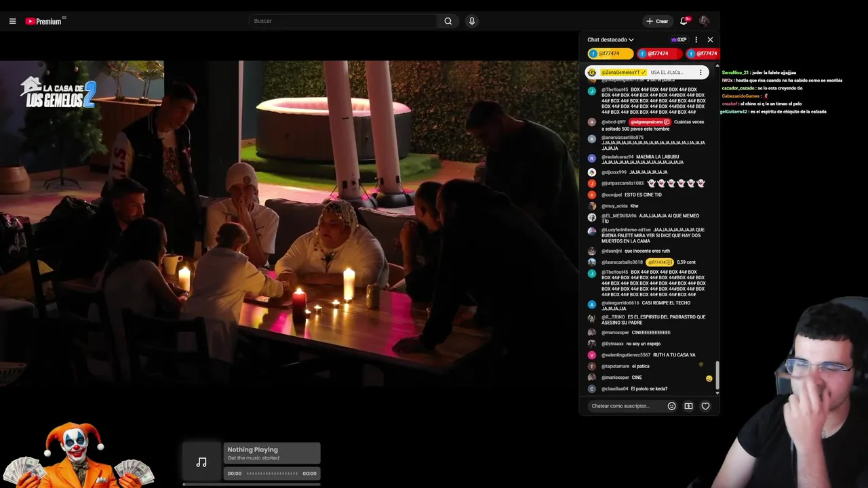
Task: Click username @IL_TRINO
Action: [x=613, y=317]
